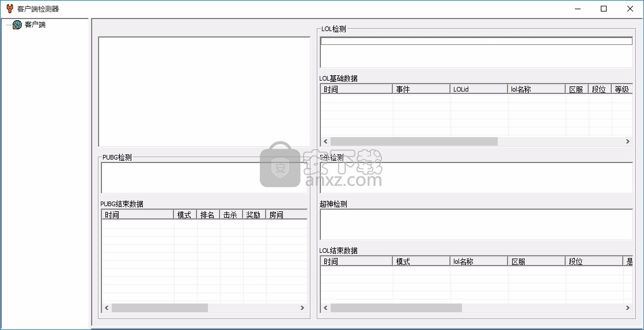Click 区服 header in LOL基础数据 table

coord(577,89)
